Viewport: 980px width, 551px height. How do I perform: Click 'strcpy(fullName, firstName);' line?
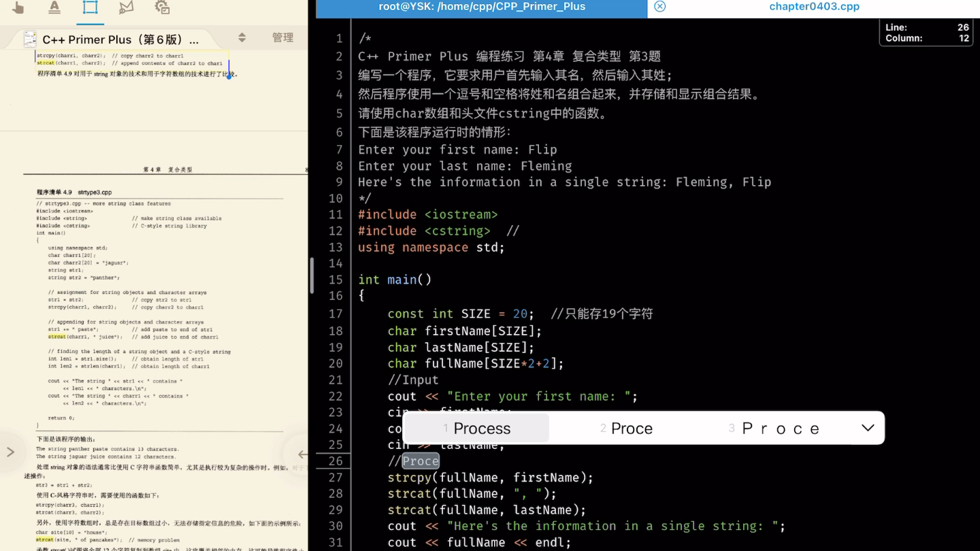491,478
